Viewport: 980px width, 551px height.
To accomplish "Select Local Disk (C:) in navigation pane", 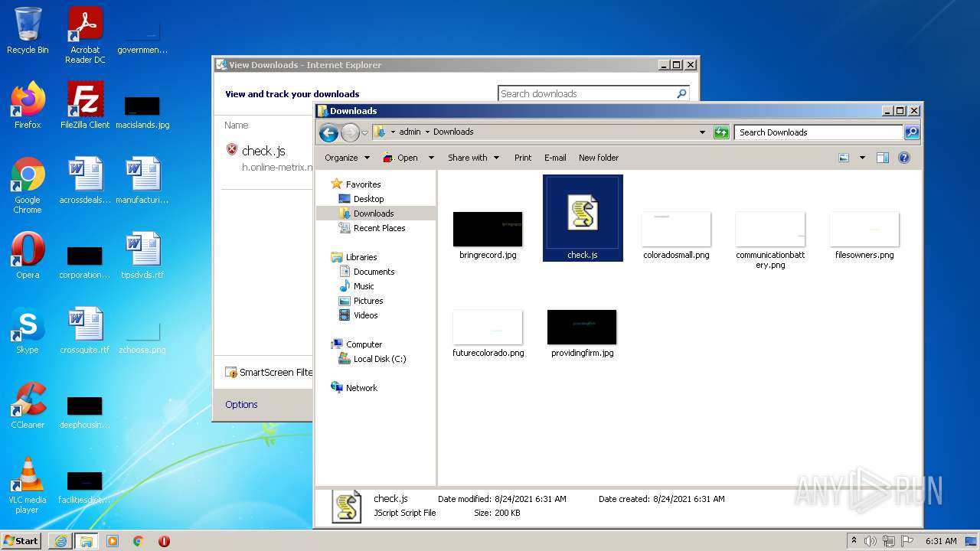I will click(379, 359).
